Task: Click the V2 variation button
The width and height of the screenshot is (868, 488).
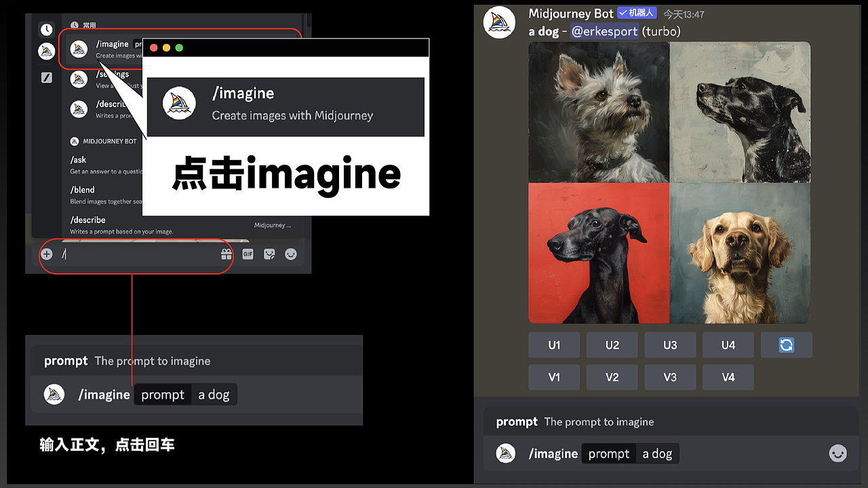Action: tap(612, 377)
